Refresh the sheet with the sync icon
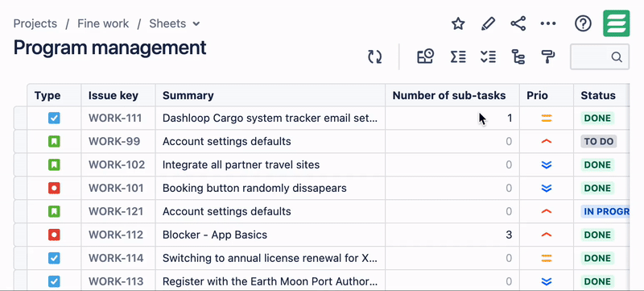This screenshot has height=291, width=644. pos(374,56)
